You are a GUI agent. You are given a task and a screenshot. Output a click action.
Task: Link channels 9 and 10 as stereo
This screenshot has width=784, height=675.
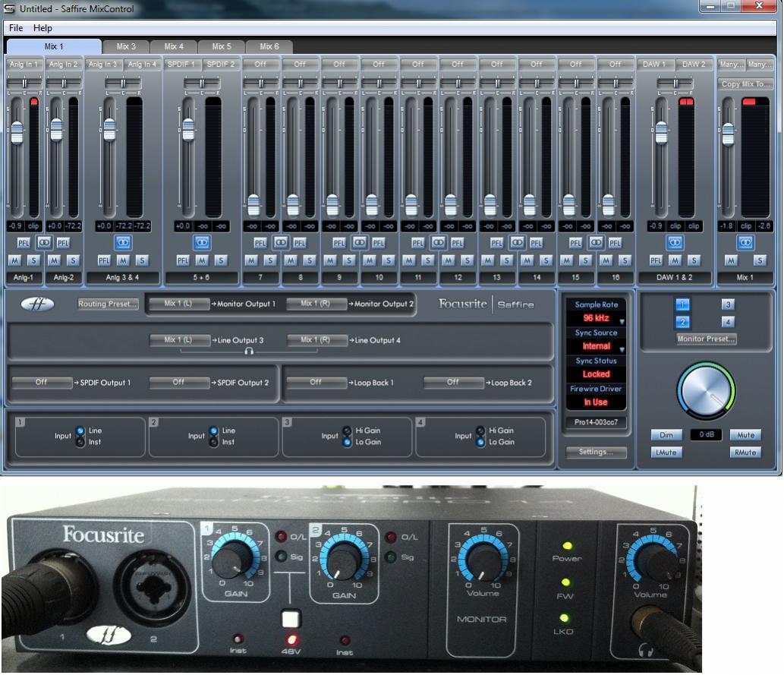[x=360, y=243]
